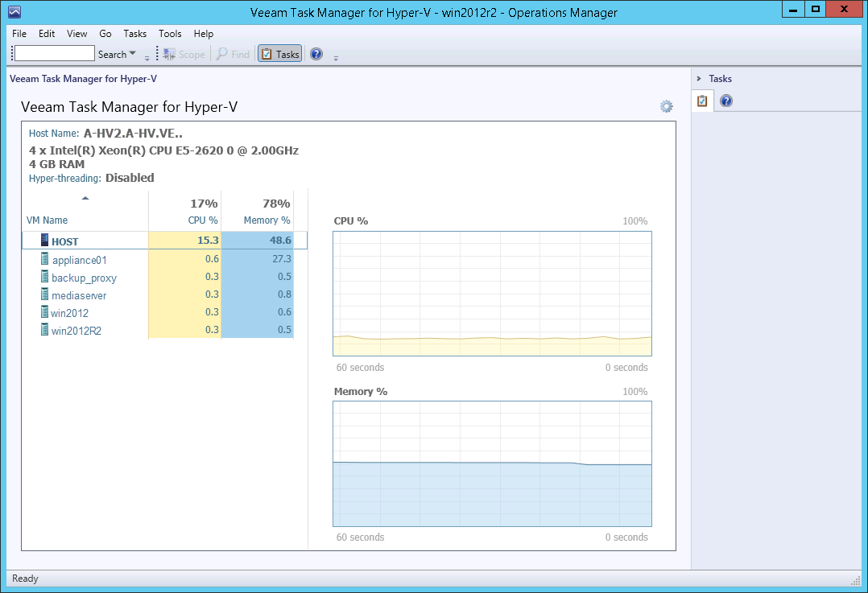Click HOST memory value 48.6

280,240
